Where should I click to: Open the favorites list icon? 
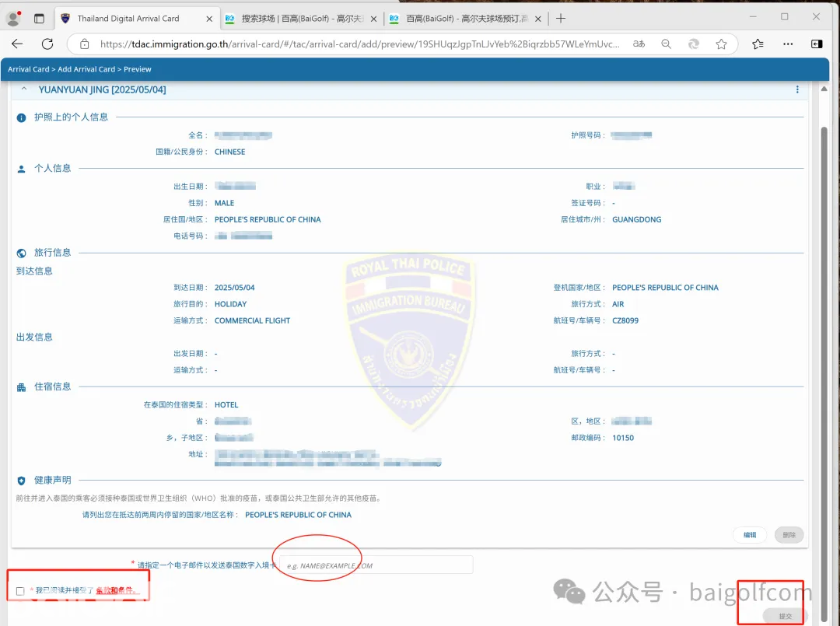click(758, 44)
